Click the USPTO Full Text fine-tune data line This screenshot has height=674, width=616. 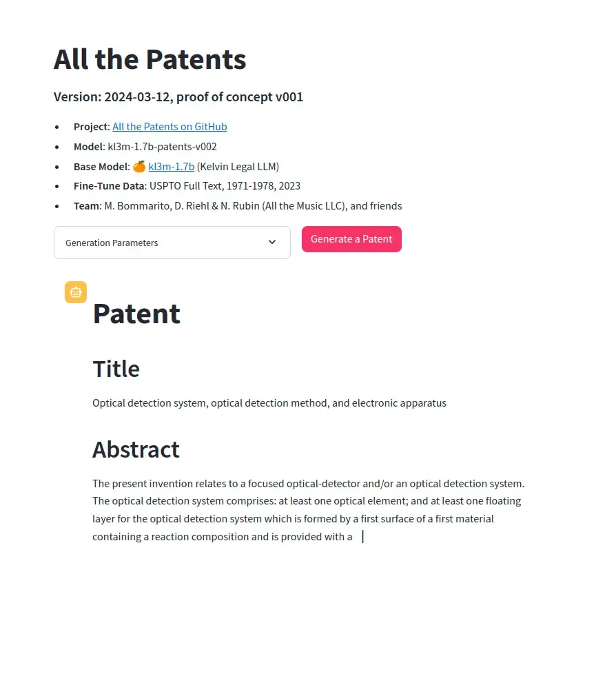click(x=187, y=186)
